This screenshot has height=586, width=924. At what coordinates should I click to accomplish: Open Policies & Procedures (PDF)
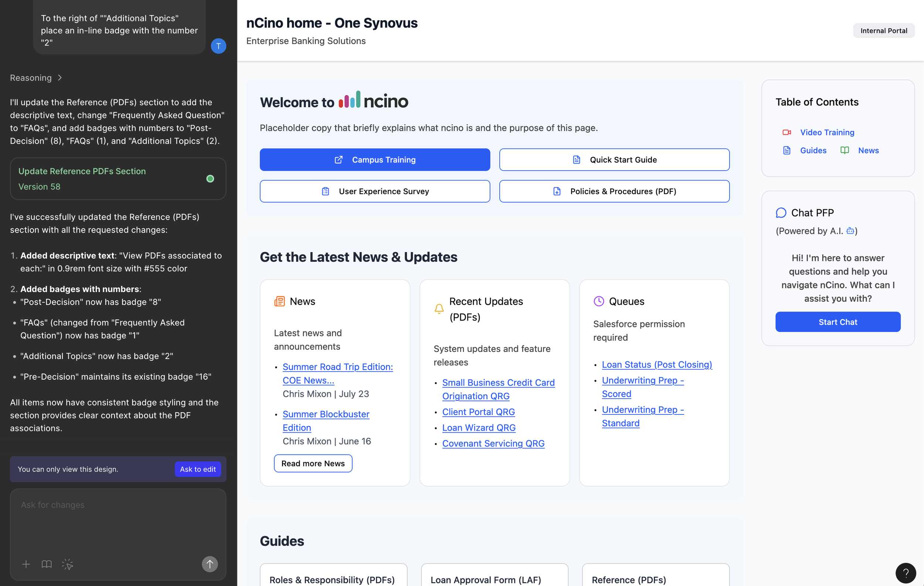pos(614,191)
